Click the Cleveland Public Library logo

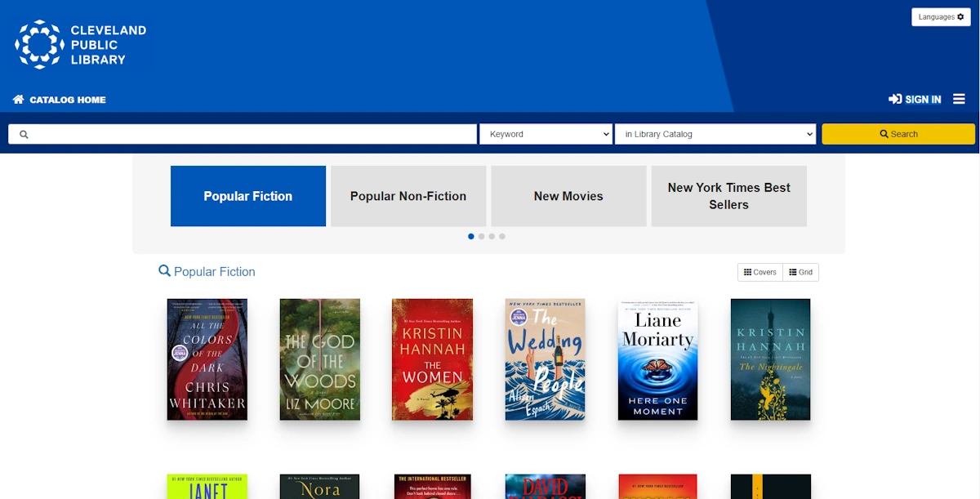(80, 45)
